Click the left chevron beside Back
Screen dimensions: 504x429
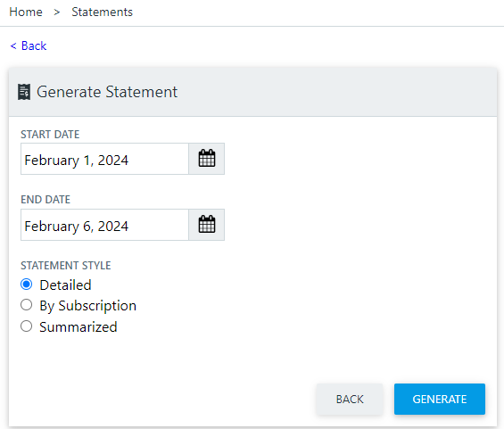(x=13, y=45)
